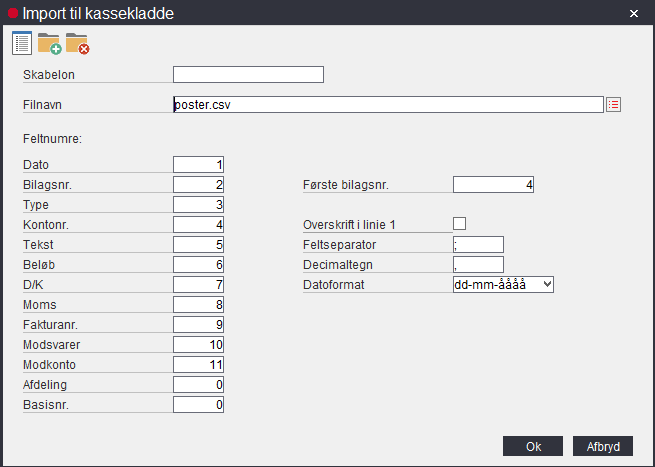
Task: Open file browser icon beside Filnavn
Action: tap(613, 104)
